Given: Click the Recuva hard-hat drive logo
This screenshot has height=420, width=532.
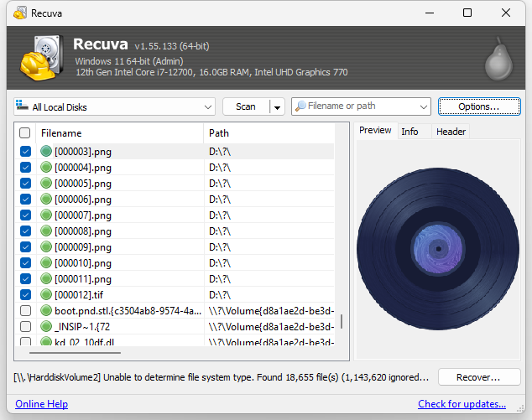Looking at the screenshot, I should 41,58.
